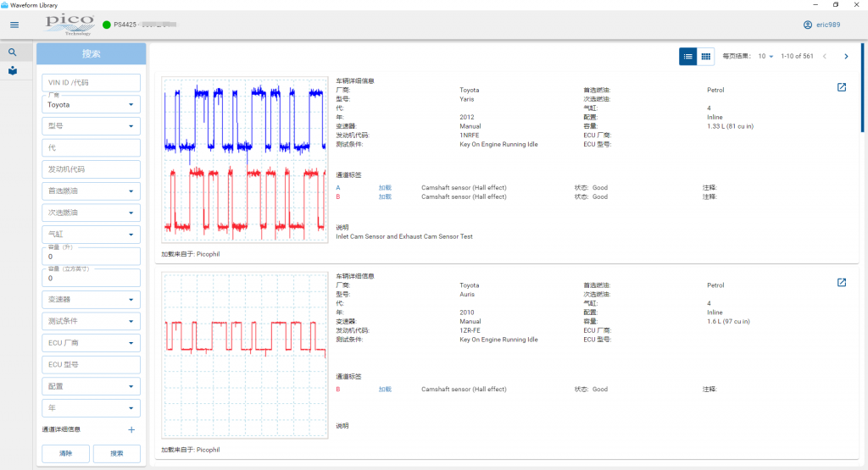Select the Toyota Yaris waveform thumbnail
Image resolution: width=868 pixels, height=470 pixels.
tap(245, 161)
